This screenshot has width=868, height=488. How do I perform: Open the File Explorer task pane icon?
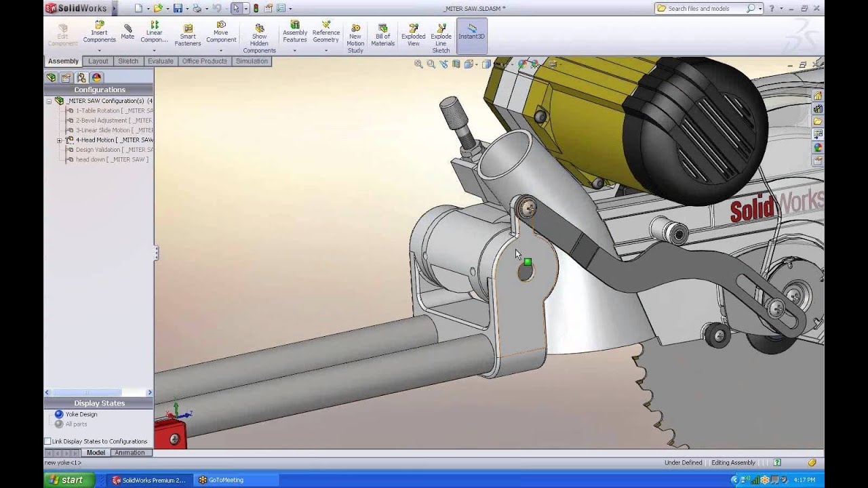[x=818, y=121]
